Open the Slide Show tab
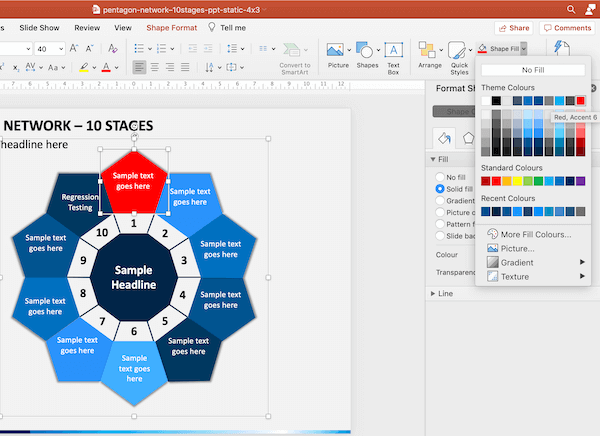Viewport: 600px width, 436px height. [39, 28]
